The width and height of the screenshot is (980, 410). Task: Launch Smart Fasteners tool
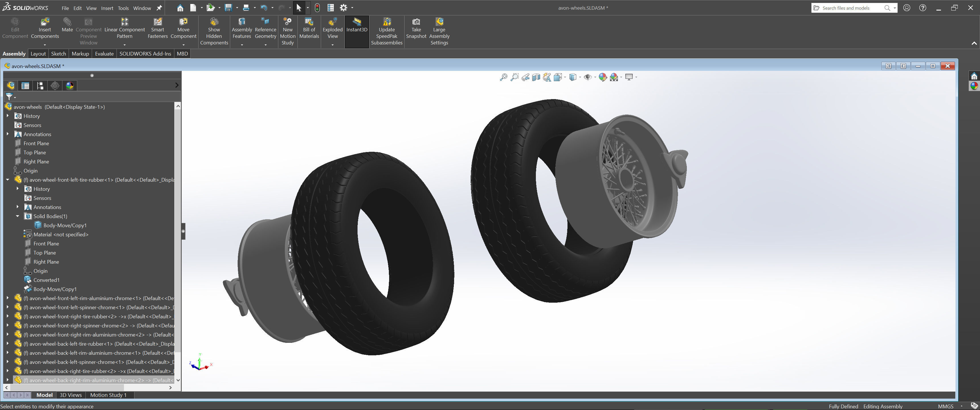pyautogui.click(x=158, y=28)
